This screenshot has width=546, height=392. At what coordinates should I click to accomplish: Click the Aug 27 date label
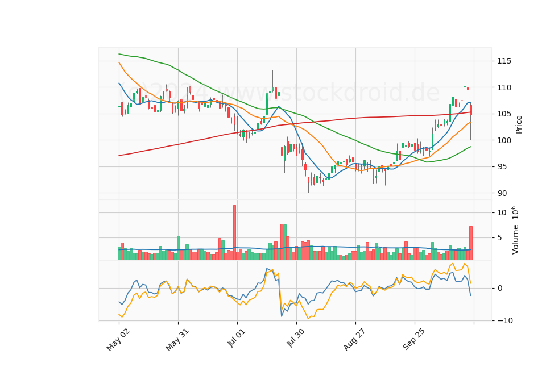click(x=354, y=340)
